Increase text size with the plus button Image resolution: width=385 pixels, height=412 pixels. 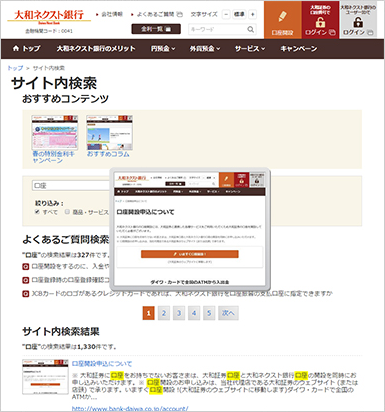coord(252,14)
